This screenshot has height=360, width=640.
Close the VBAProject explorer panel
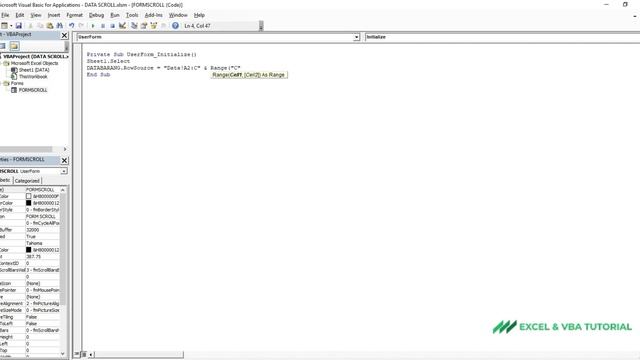(64, 36)
